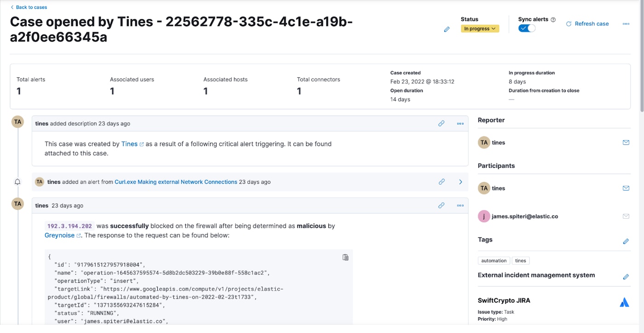This screenshot has width=644, height=333.
Task: Copy link to the Curl.exe alert entry
Action: [x=442, y=182]
